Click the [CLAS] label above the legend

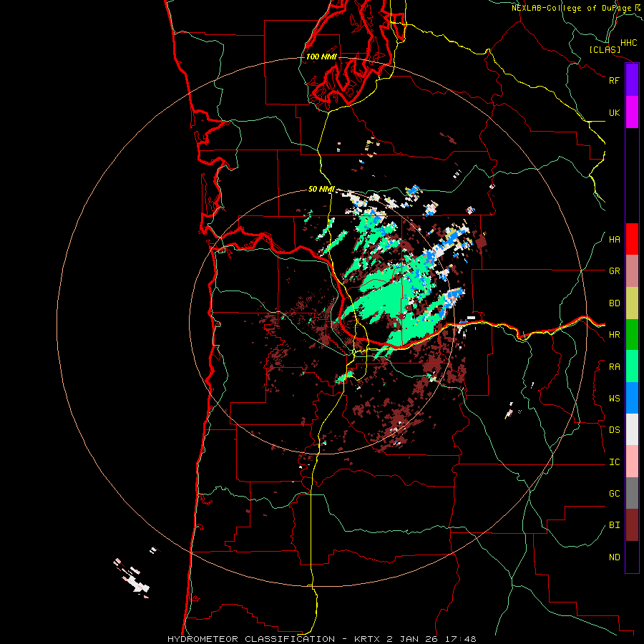(x=605, y=49)
